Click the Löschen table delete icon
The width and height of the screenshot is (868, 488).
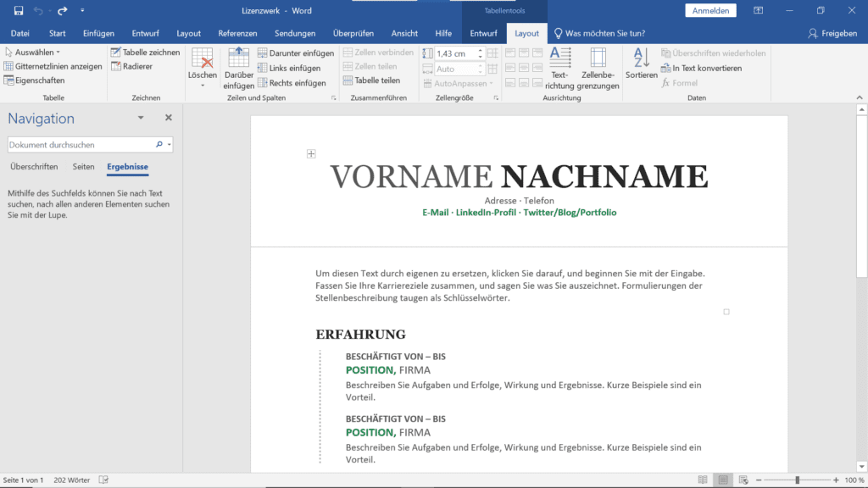(x=203, y=58)
